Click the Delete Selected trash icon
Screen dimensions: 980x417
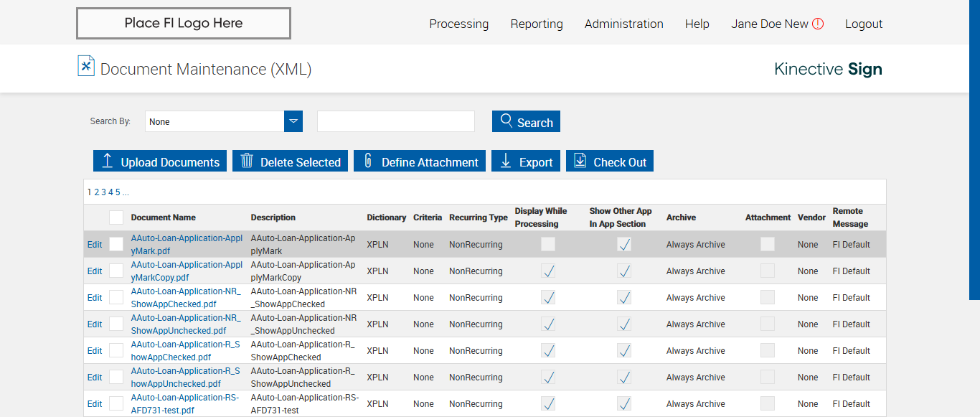[x=247, y=161]
